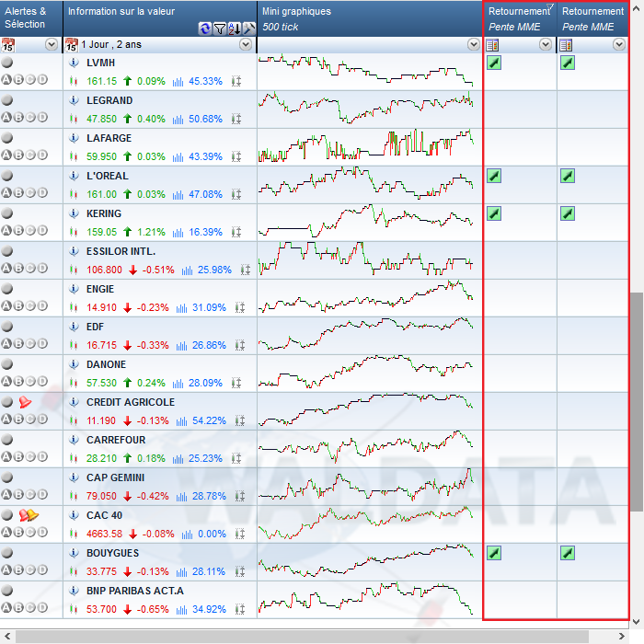Open the wrench settings icon

[249, 28]
